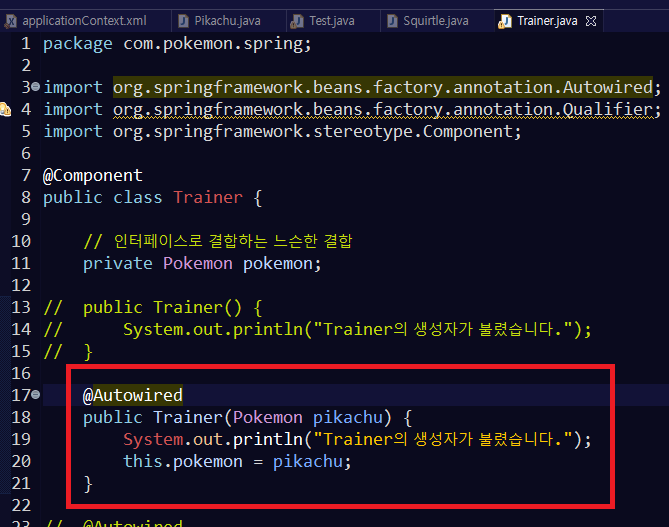Click the Autowired import on line 3
Image resolution: width=669 pixels, height=527 pixels.
point(383,87)
